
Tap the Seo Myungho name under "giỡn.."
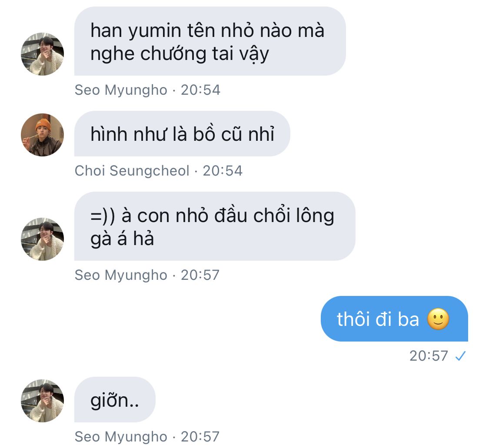(121, 437)
